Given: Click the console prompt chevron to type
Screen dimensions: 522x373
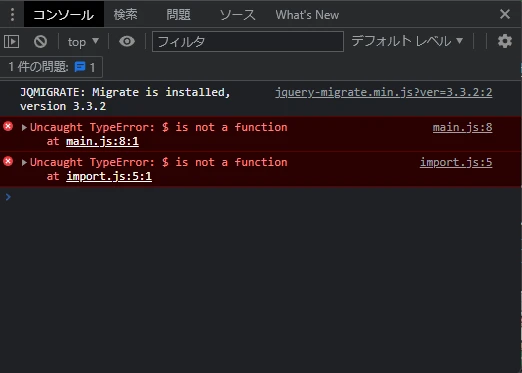Looking at the screenshot, I should pos(8,197).
